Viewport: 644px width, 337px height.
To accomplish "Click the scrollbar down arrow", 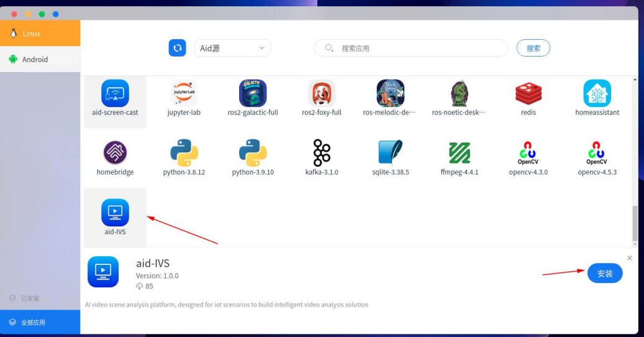I will [x=635, y=244].
